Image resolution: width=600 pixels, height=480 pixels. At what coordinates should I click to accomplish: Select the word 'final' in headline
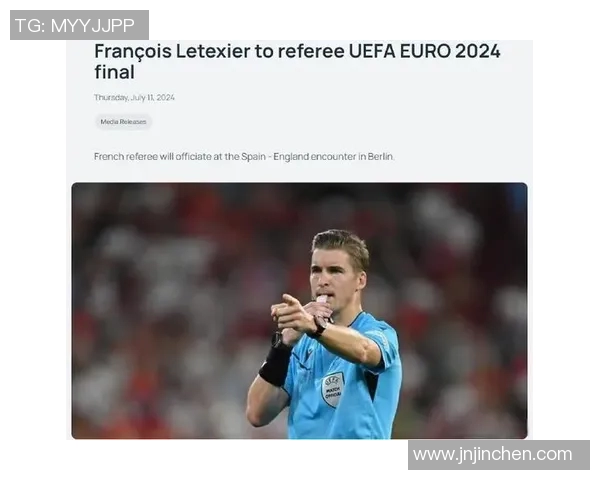[x=114, y=72]
